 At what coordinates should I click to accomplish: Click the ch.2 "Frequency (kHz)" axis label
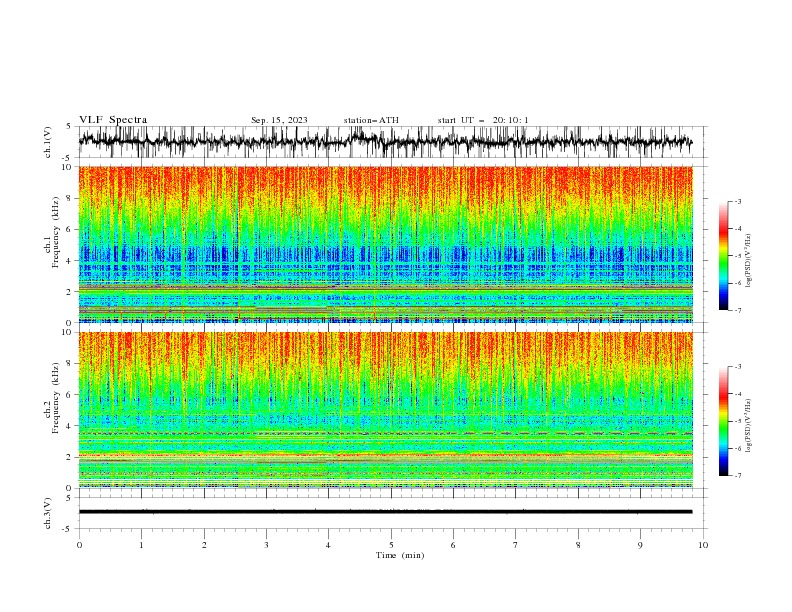point(56,397)
